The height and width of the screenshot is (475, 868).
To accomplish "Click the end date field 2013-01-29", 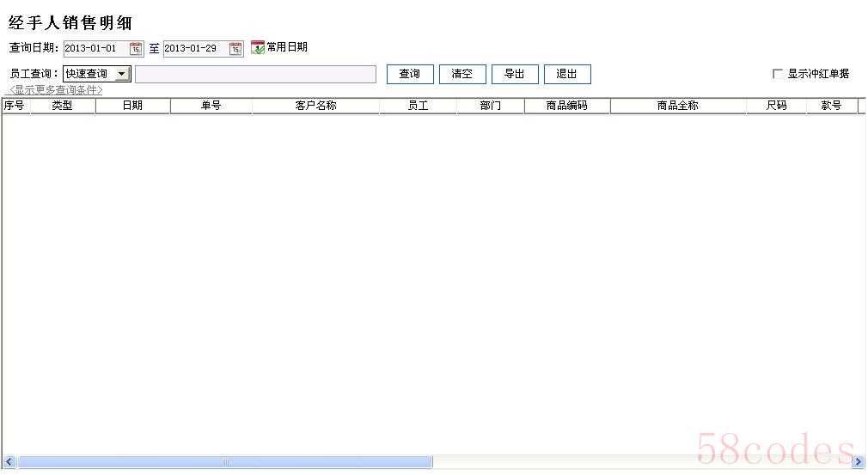I will (194, 49).
